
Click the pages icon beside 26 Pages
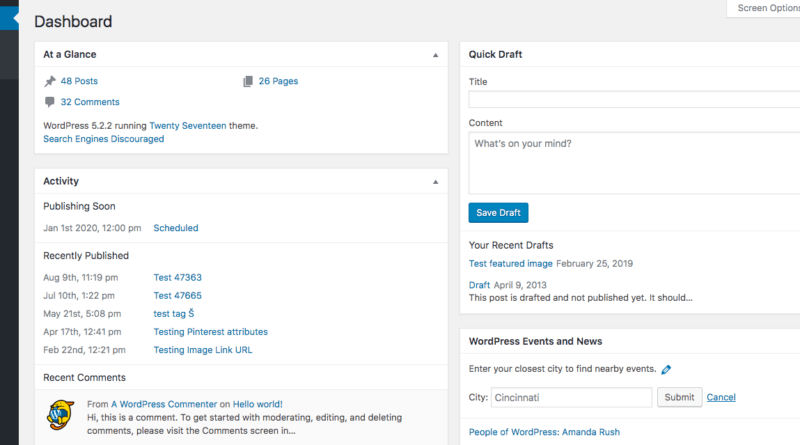pos(248,81)
